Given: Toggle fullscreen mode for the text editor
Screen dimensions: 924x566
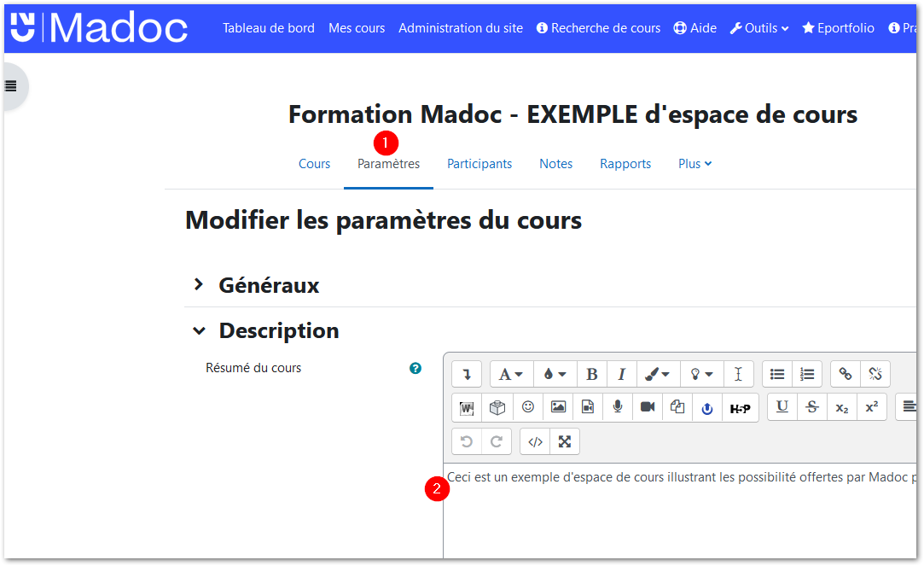Looking at the screenshot, I should 564,441.
